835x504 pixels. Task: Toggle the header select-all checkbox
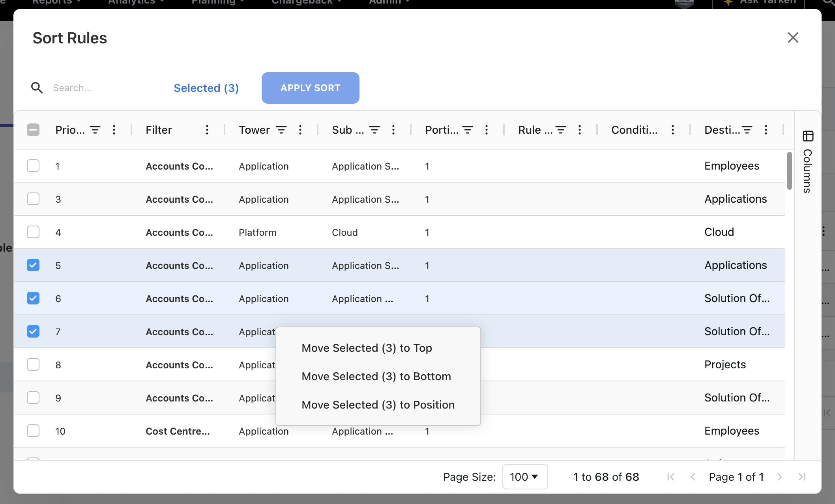coord(33,130)
